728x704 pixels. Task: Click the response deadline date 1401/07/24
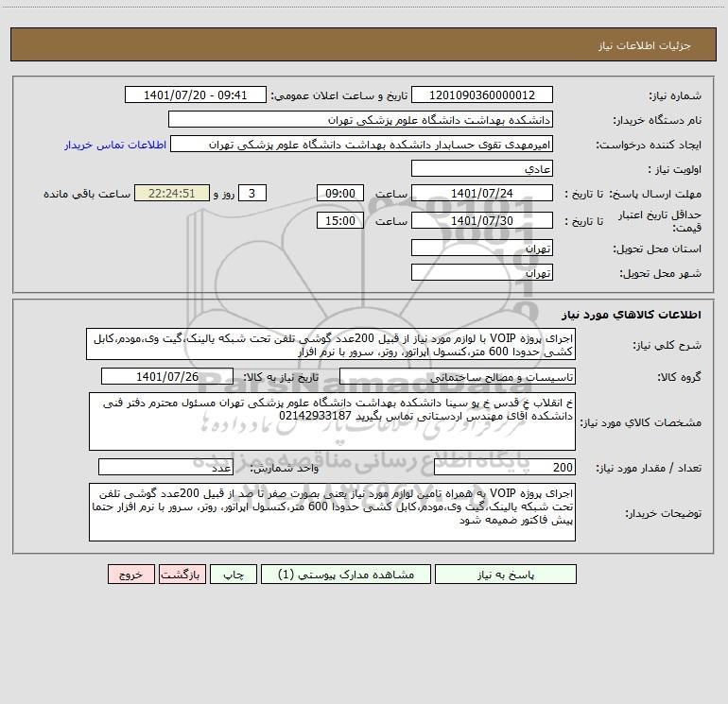[x=482, y=193]
